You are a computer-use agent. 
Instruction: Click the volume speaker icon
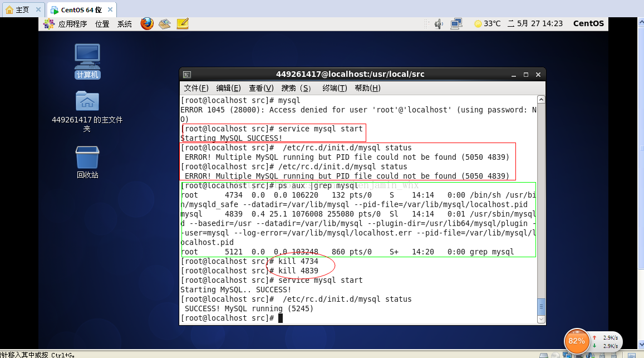click(439, 24)
